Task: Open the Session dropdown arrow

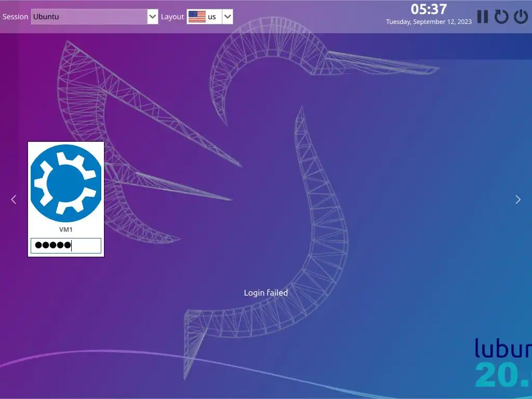Action: [x=153, y=17]
